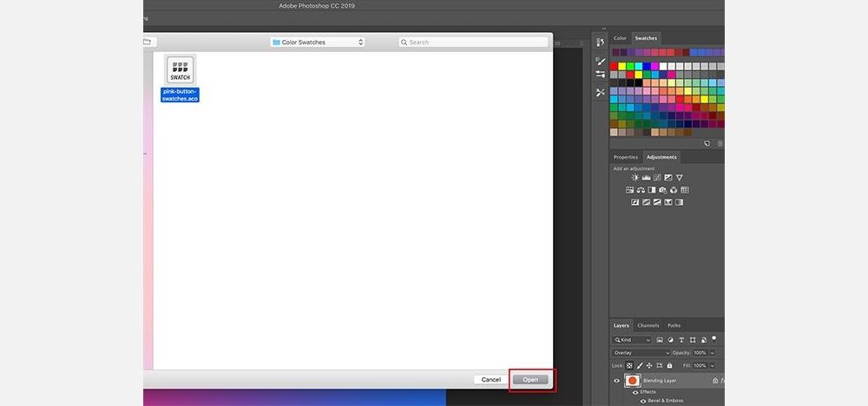Select the pink-button-swatches.aco file name
The height and width of the screenshot is (406, 868).
coord(180,95)
